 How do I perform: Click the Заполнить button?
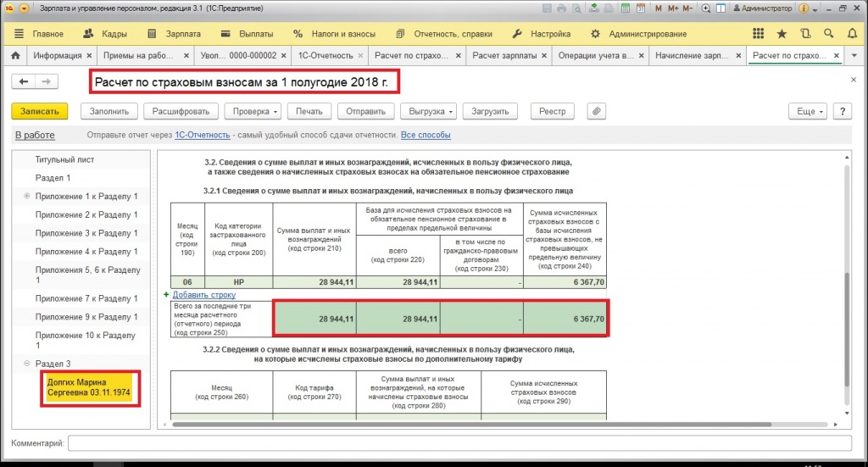109,111
